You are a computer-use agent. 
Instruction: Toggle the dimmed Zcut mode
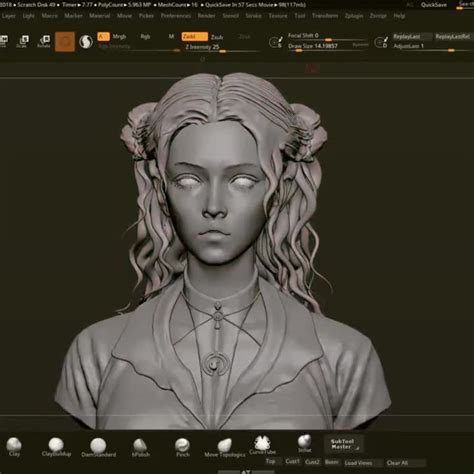coord(244,37)
